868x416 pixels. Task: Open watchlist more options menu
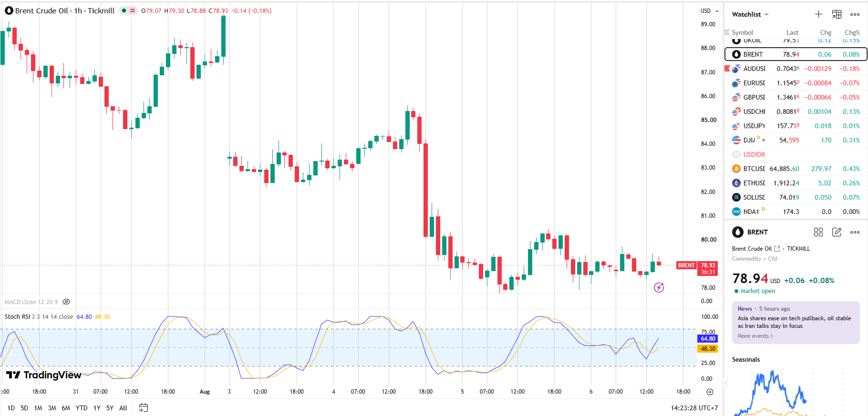[855, 14]
